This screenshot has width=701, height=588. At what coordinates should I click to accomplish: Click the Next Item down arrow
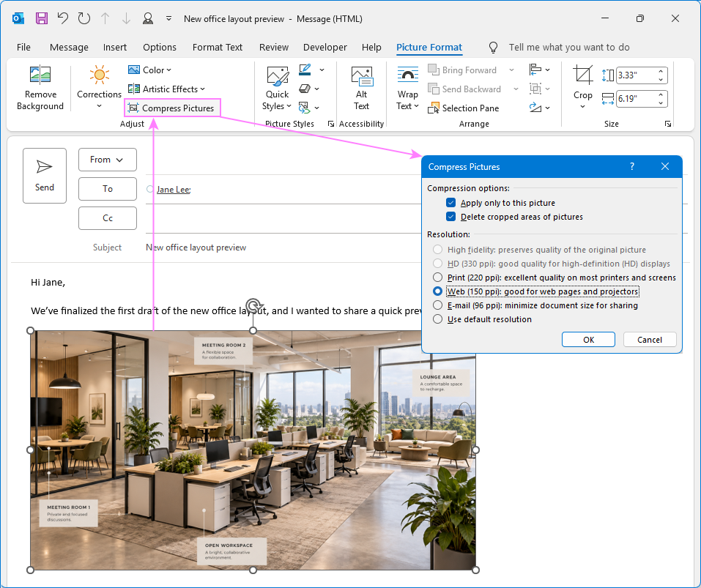point(127,18)
